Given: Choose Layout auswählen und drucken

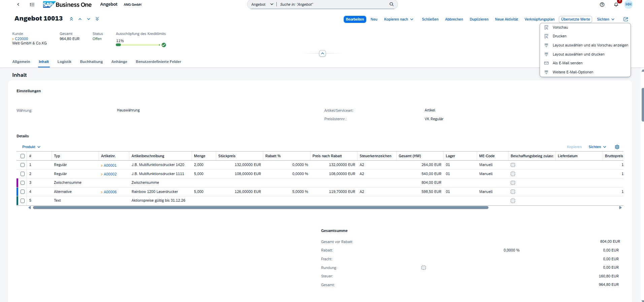Looking at the screenshot, I should click(x=585, y=54).
